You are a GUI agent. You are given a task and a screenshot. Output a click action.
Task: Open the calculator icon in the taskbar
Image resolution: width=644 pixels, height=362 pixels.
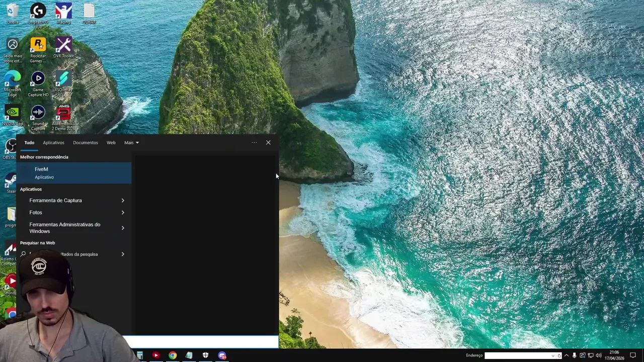[x=140, y=355]
